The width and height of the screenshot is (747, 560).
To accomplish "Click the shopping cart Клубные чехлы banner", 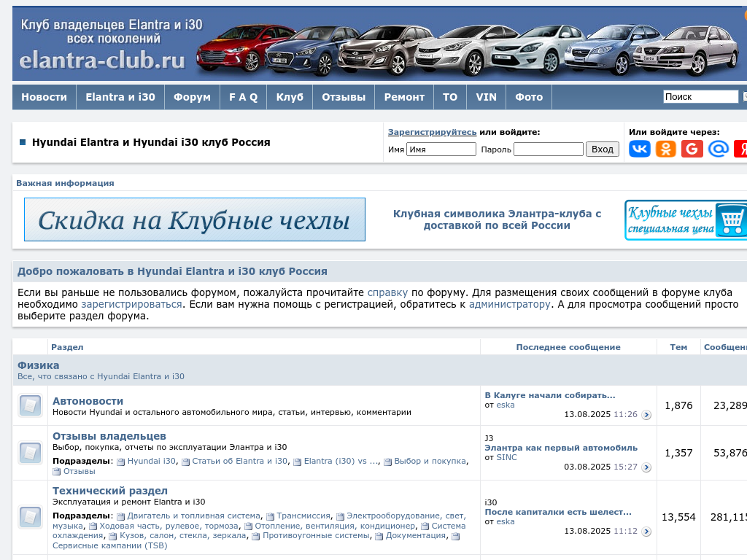I will pyautogui.click(x=686, y=220).
